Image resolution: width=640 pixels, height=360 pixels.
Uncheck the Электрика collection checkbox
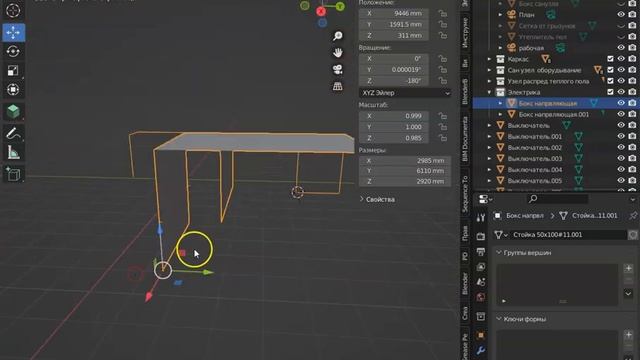pos(610,92)
